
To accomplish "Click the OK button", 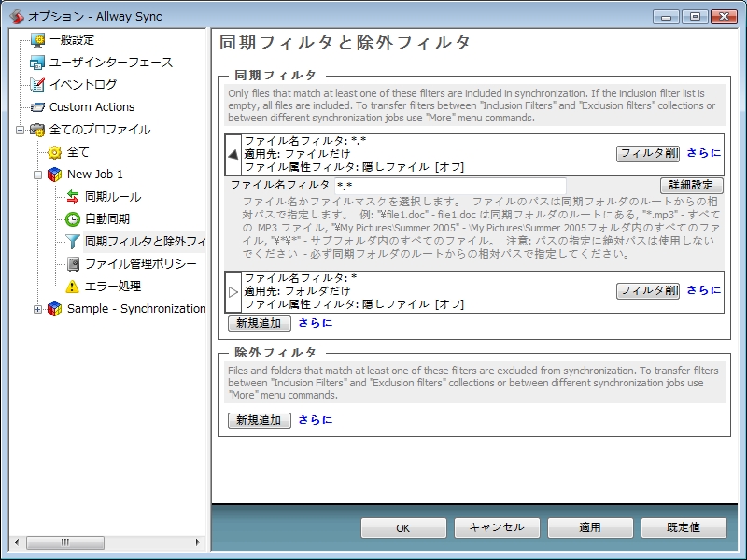I will [403, 528].
